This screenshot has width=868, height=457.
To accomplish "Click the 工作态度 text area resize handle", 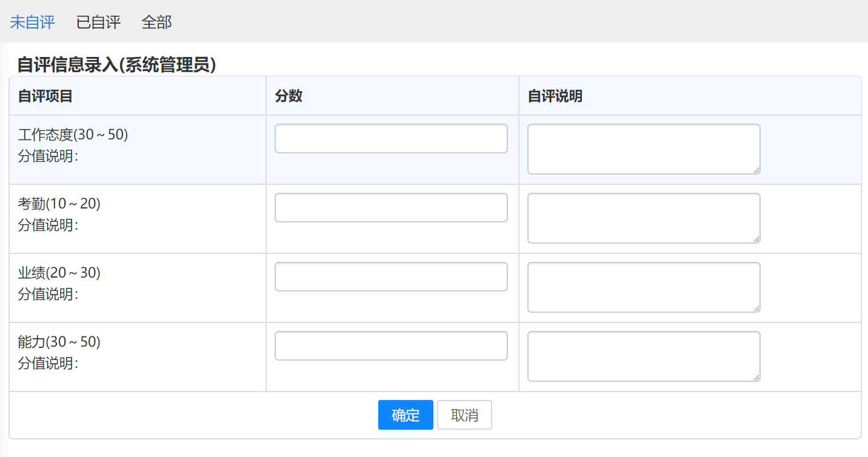I will tap(756, 170).
